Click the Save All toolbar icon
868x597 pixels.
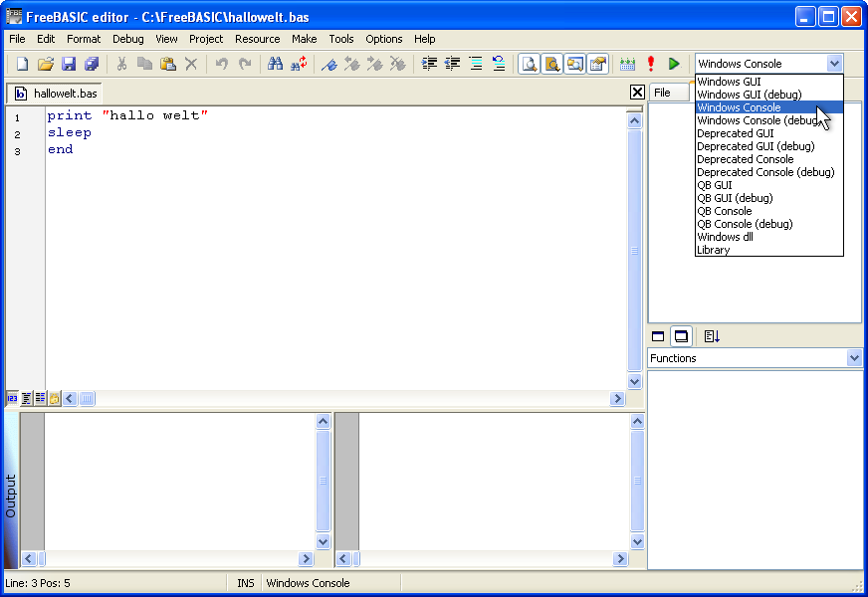(x=92, y=64)
